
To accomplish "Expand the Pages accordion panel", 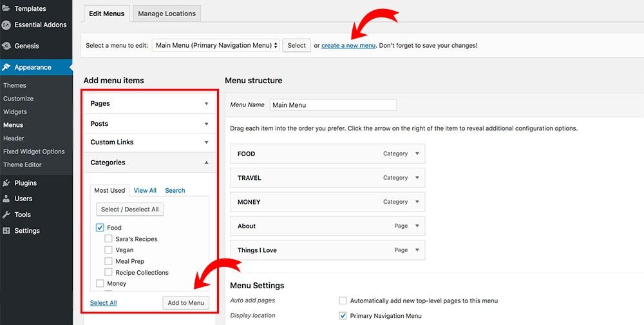I will 206,103.
